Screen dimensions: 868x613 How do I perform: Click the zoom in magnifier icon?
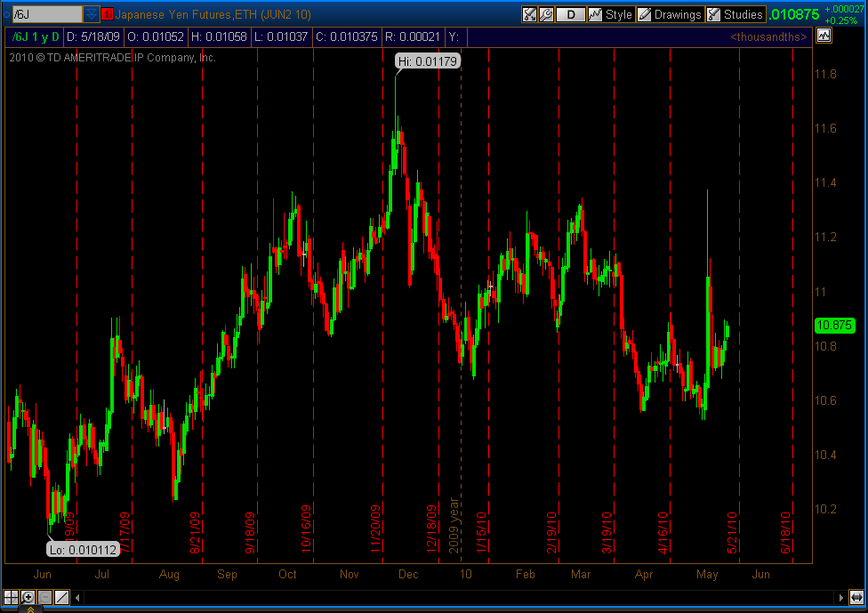(28, 598)
